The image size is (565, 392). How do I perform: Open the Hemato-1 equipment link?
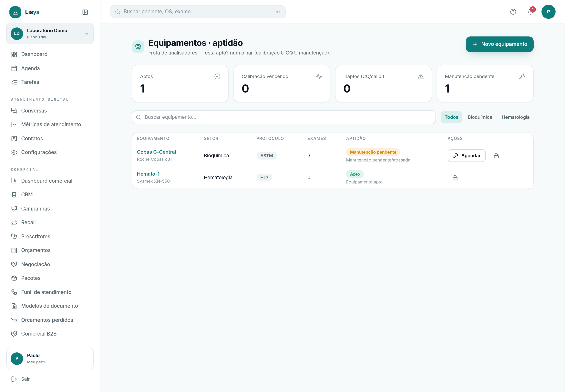pos(148,174)
